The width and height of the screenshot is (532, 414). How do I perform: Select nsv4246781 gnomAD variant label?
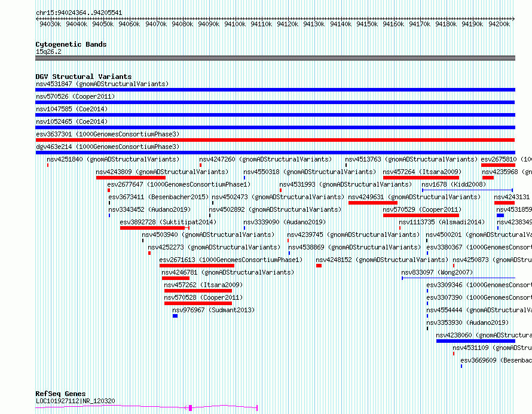click(228, 272)
